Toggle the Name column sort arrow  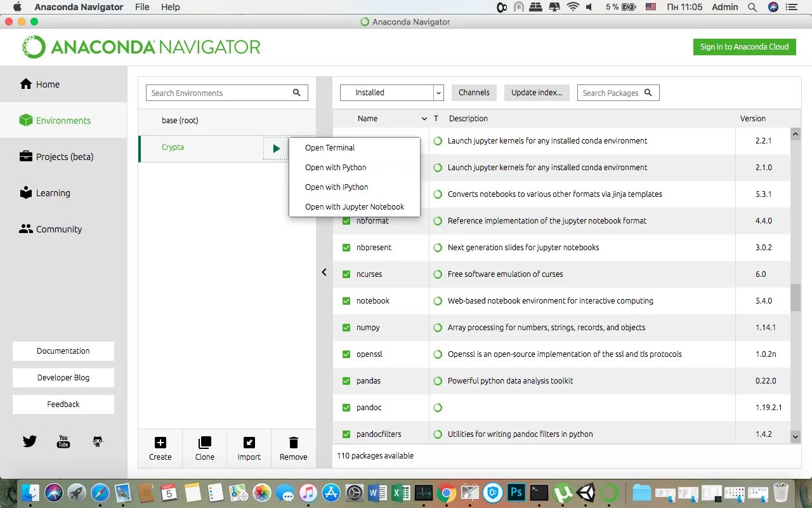pyautogui.click(x=424, y=119)
